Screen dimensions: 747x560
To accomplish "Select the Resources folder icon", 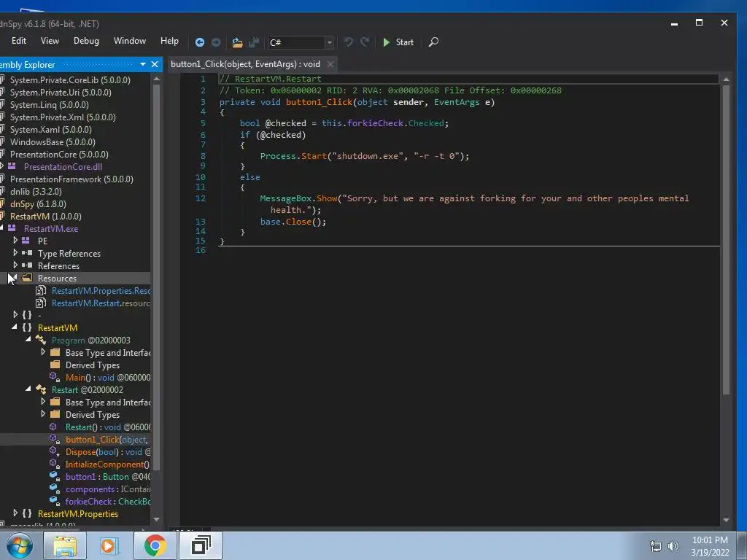I will point(28,278).
